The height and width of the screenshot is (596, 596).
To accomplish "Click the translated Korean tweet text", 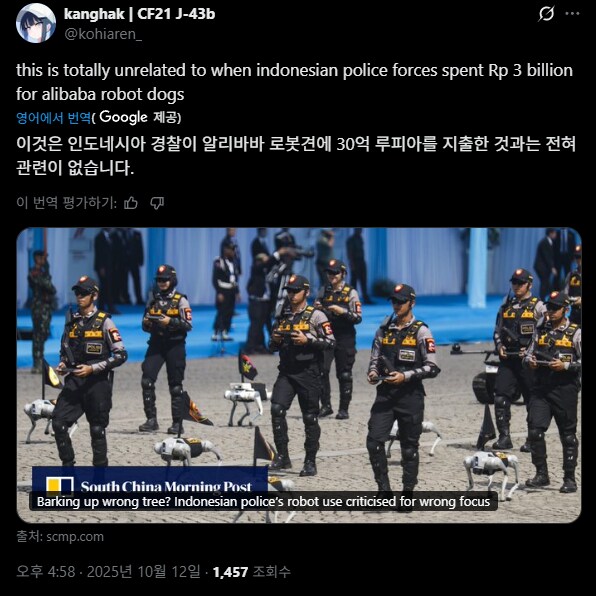I will point(296,155).
